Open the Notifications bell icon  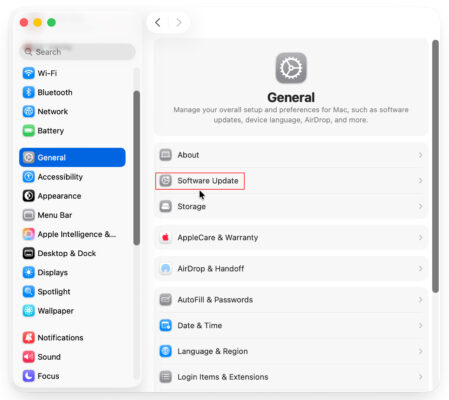[x=29, y=338]
